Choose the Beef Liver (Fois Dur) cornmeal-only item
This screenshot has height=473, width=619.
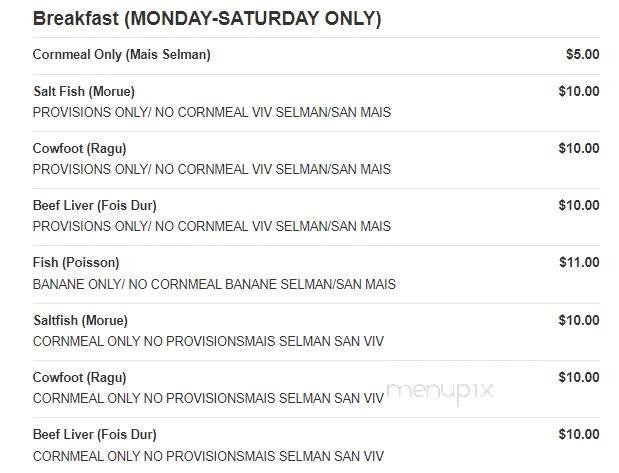point(94,434)
